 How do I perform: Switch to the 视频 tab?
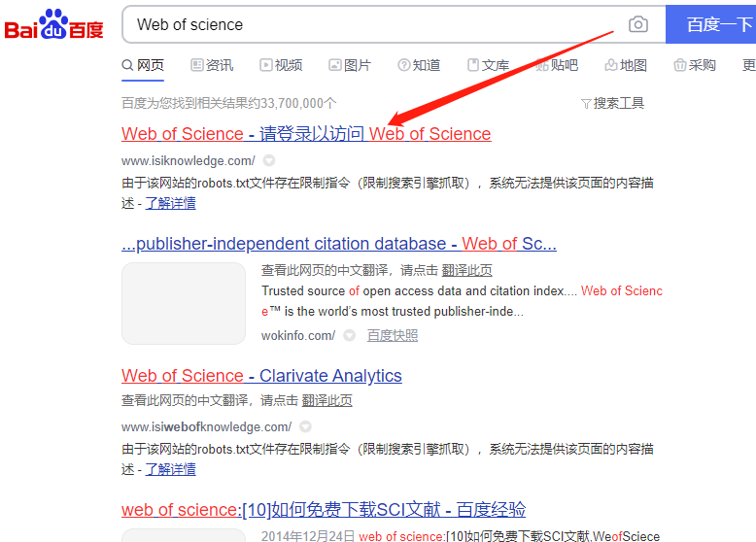click(281, 65)
